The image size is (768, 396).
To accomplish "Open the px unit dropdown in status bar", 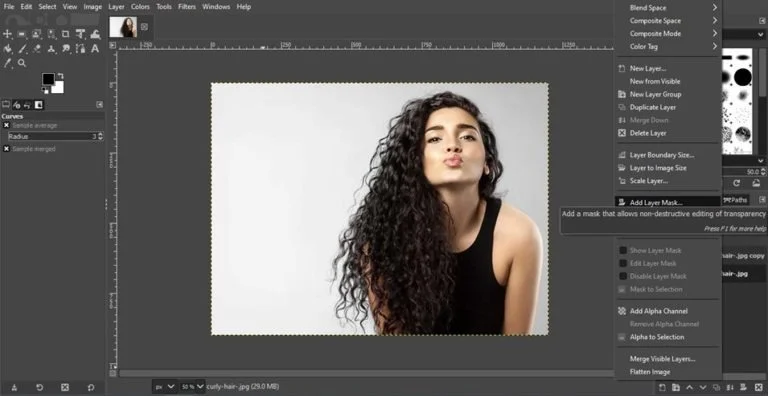I will [x=165, y=387].
